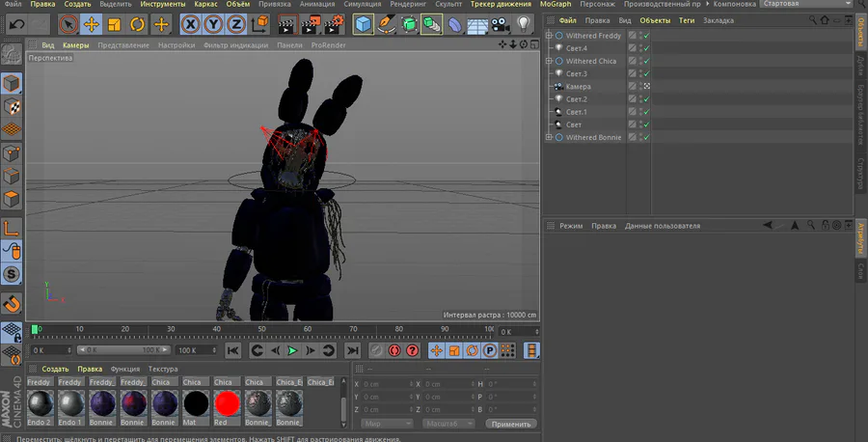Click the magnet tool icon in sidebar
The height and width of the screenshot is (442, 868).
[x=12, y=304]
